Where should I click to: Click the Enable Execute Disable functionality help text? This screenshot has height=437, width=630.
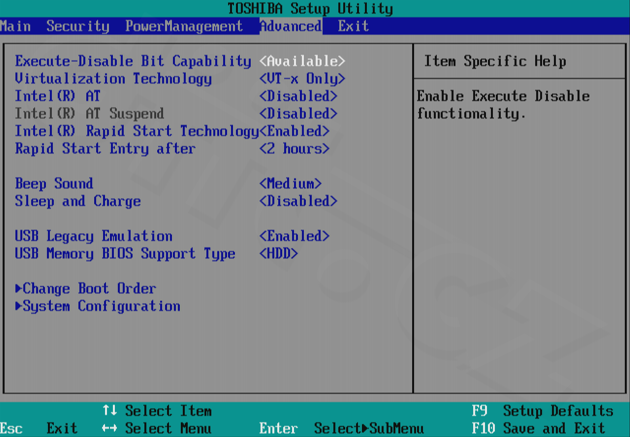(503, 105)
